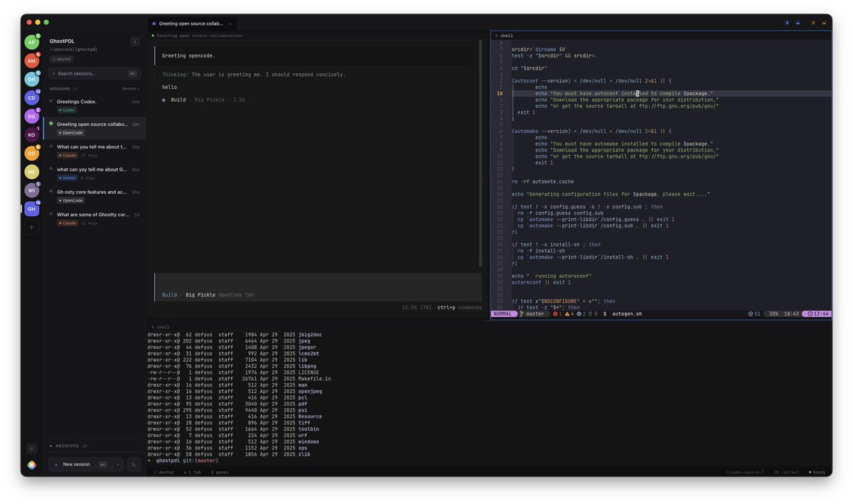
Task: Add a new project with plus button
Action: (31, 227)
